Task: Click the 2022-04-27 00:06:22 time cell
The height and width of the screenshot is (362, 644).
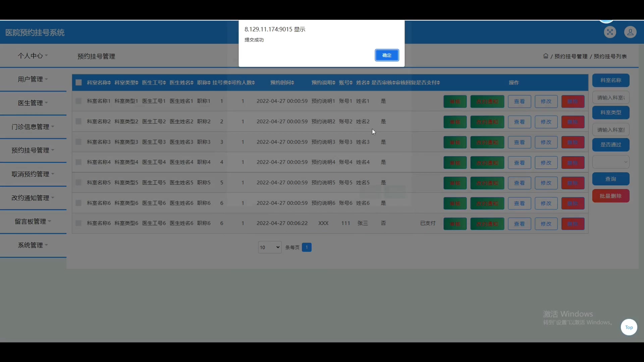Action: pos(282,223)
